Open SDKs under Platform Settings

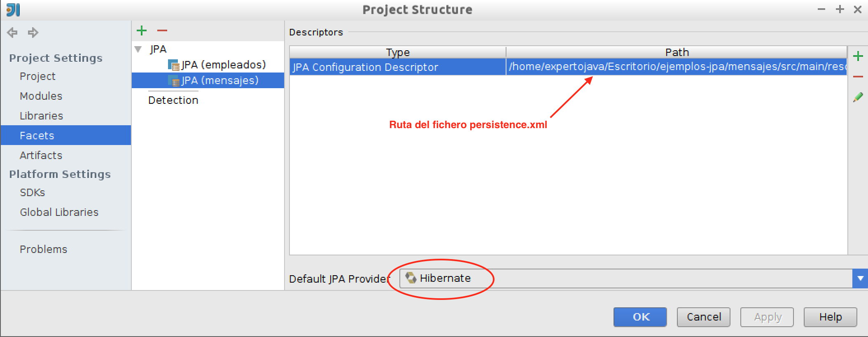tap(33, 192)
